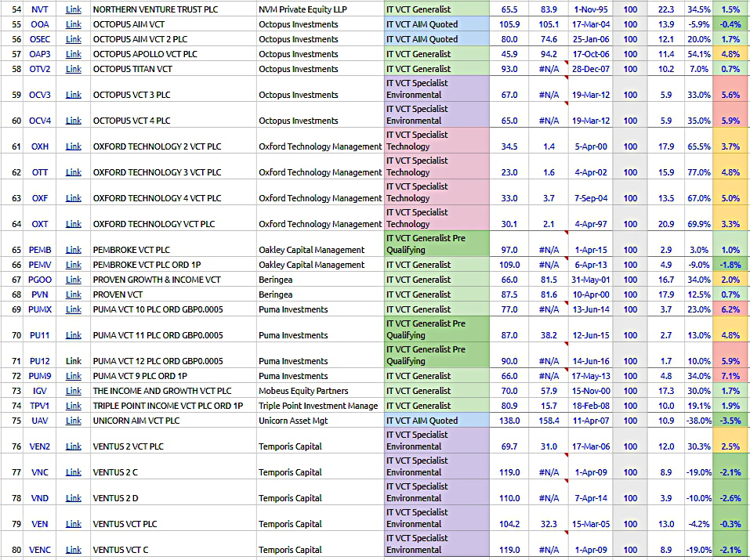750x560 pixels.
Task: Select IT VCT AIM Quoted cell for UAV
Action: click(x=437, y=421)
